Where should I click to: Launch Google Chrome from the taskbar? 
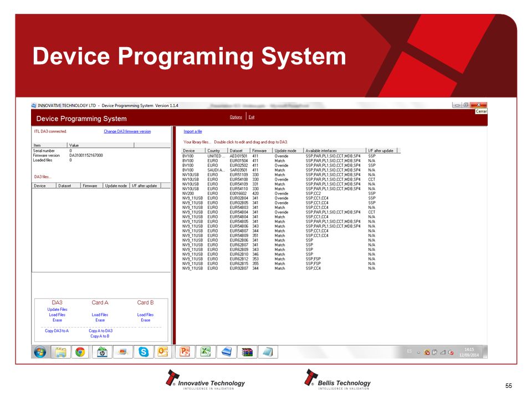pyautogui.click(x=80, y=352)
